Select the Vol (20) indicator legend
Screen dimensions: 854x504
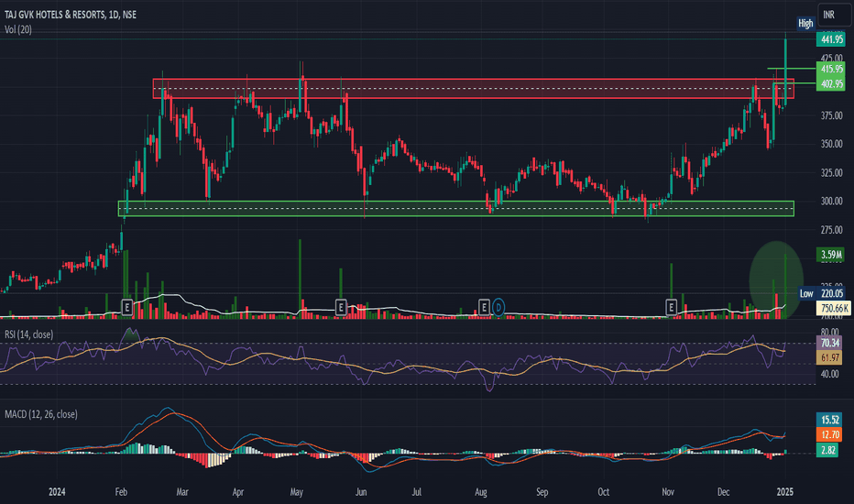[x=18, y=29]
